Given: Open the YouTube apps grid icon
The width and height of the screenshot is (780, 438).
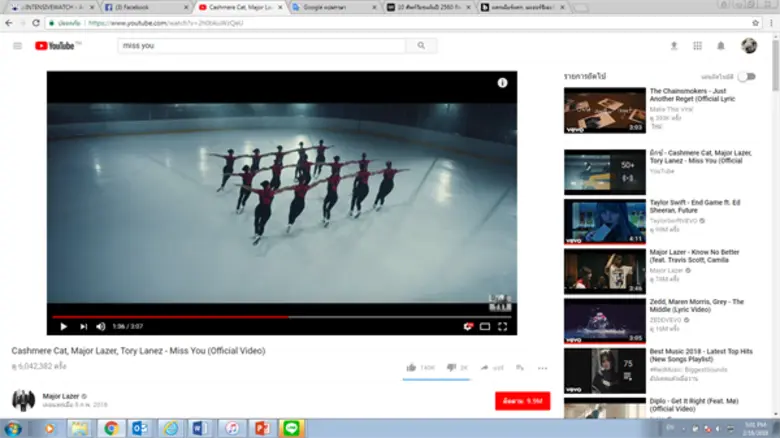Looking at the screenshot, I should pos(697,46).
